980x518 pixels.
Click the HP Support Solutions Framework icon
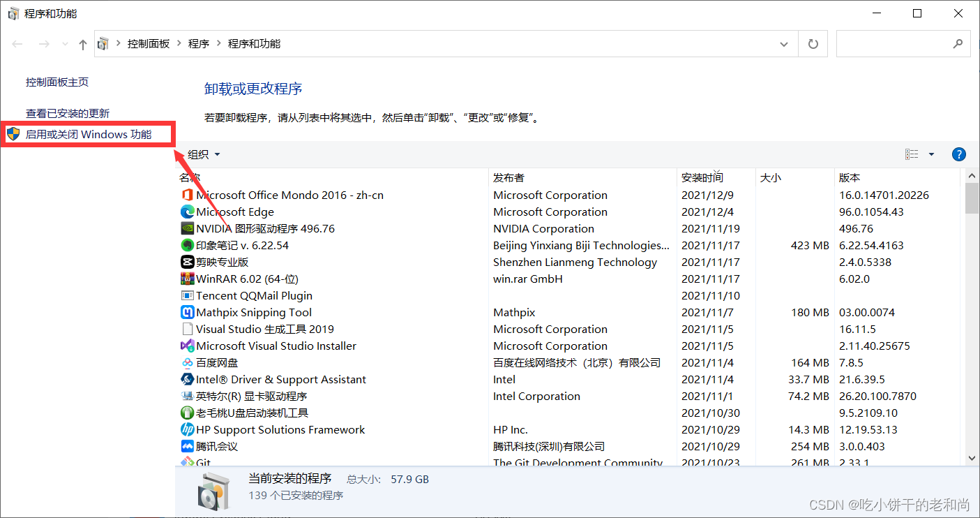(x=187, y=429)
